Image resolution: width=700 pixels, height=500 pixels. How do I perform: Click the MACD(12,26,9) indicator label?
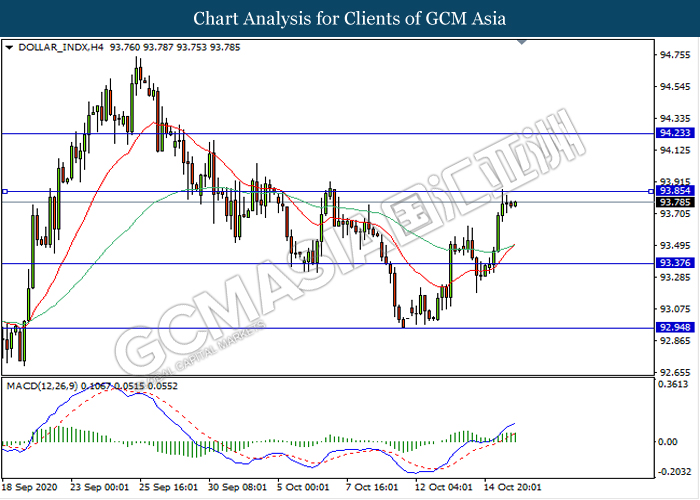tap(42, 386)
